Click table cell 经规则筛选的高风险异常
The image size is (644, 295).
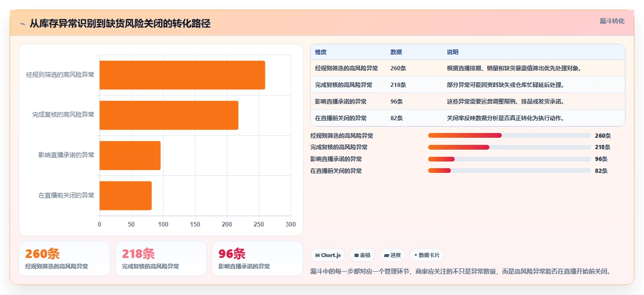[x=346, y=68]
